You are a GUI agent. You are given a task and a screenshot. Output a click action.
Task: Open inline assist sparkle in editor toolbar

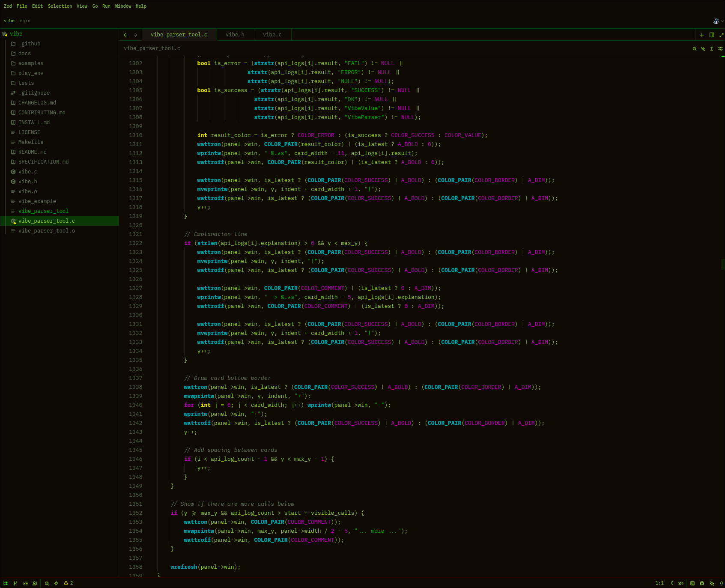pos(703,49)
